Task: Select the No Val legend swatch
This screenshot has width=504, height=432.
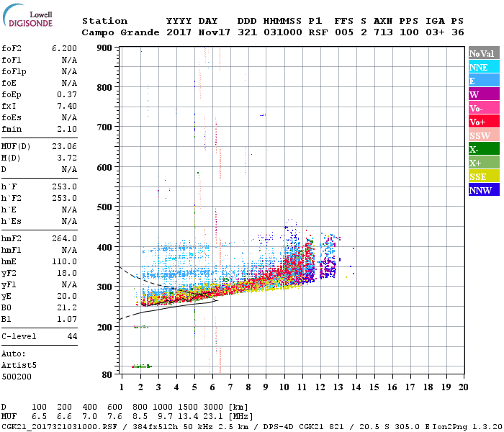Action: pos(484,53)
